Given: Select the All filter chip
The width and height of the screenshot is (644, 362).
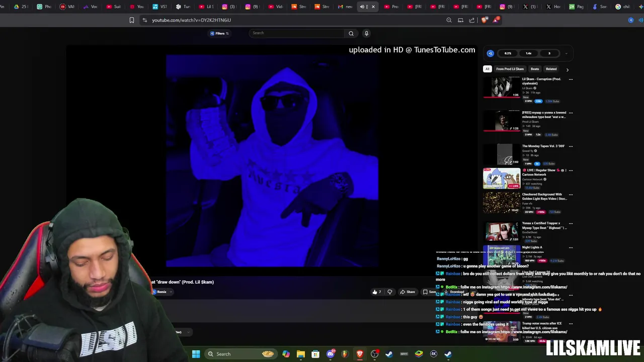Looking at the screenshot, I should coord(487,69).
